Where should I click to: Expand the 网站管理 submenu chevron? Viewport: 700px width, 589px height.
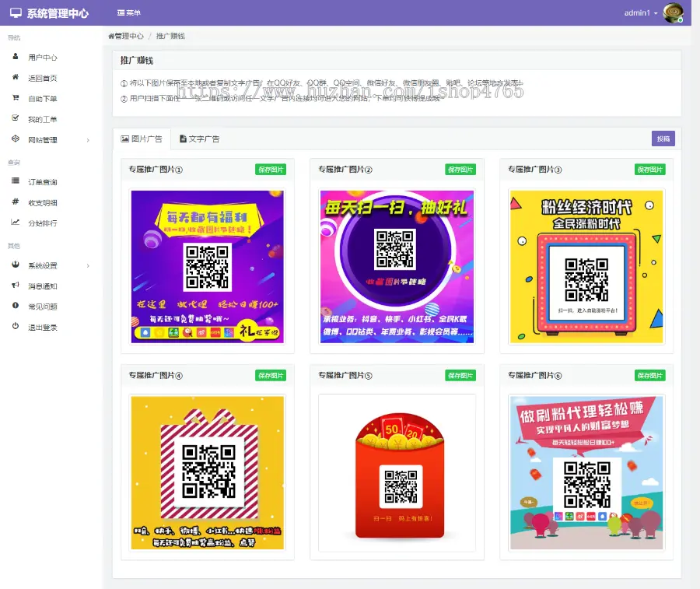pyautogui.click(x=88, y=140)
